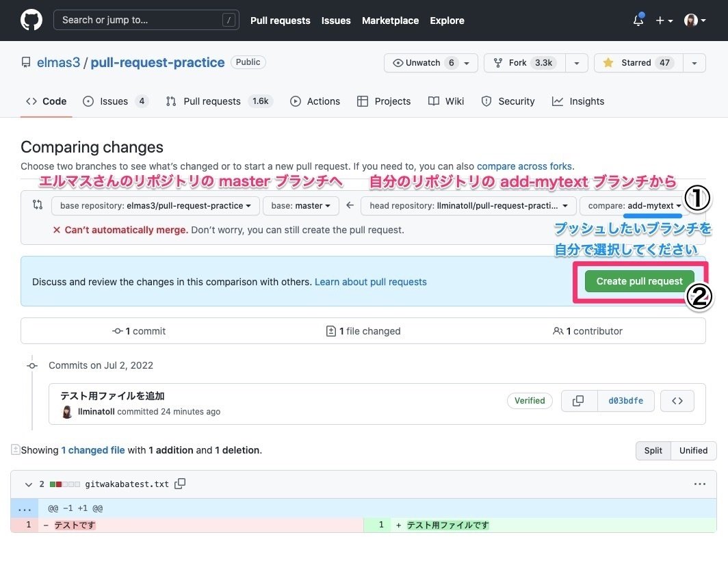Toggle the Starred button
The image size is (728, 563).
click(x=638, y=63)
